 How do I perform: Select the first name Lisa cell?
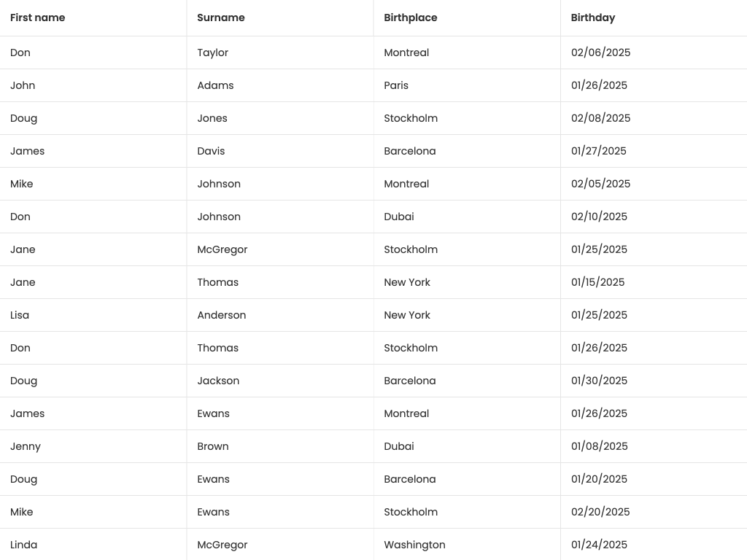point(20,315)
